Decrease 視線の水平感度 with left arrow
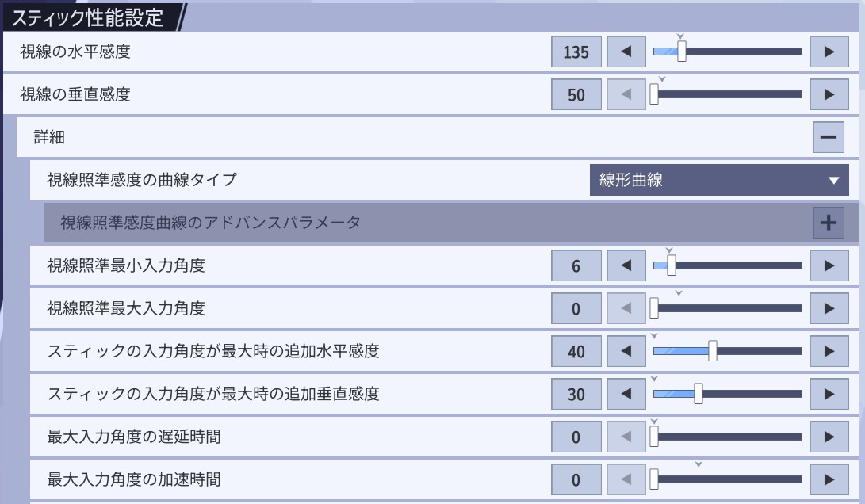Image resolution: width=865 pixels, height=504 pixels. click(x=626, y=52)
